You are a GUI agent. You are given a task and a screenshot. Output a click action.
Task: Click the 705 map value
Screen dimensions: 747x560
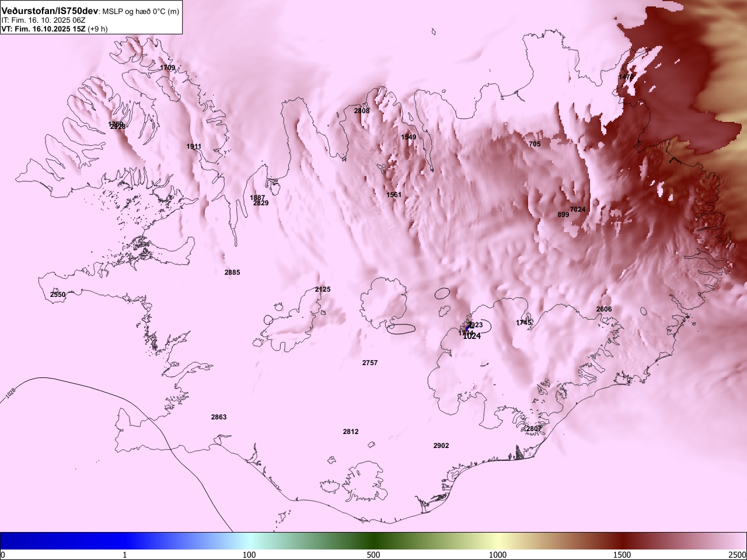[x=535, y=144]
